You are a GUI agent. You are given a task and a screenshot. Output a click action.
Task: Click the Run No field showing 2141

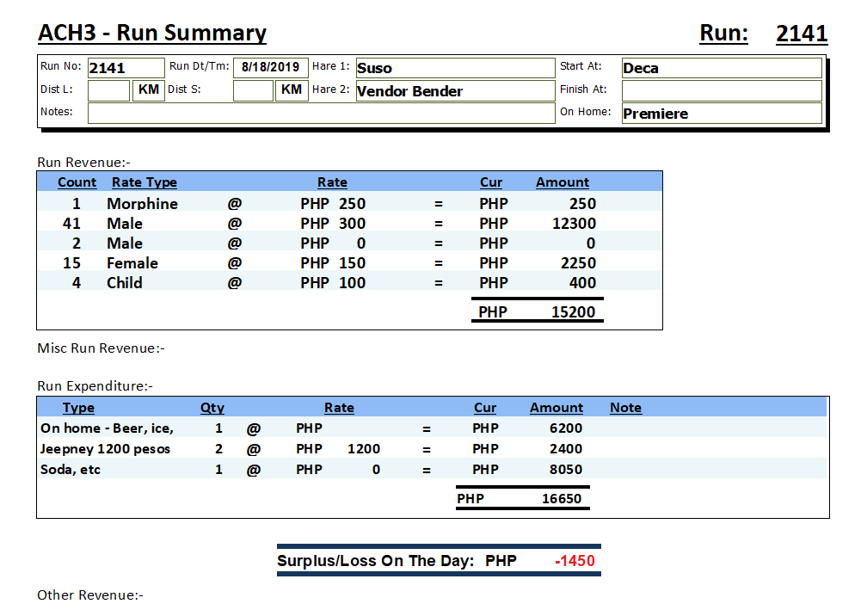[x=126, y=68]
